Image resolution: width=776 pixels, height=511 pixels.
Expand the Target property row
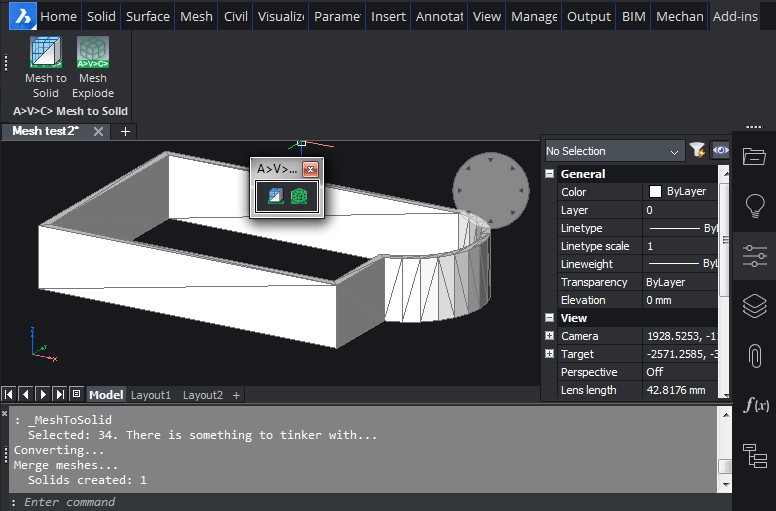(549, 354)
